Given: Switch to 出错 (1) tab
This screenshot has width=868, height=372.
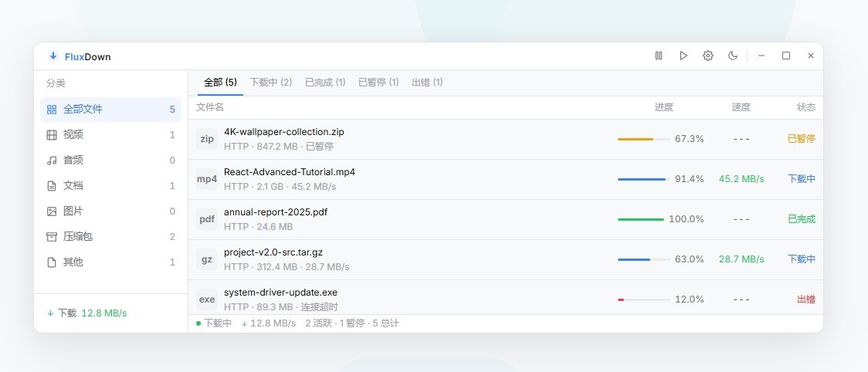Looking at the screenshot, I should tap(427, 83).
